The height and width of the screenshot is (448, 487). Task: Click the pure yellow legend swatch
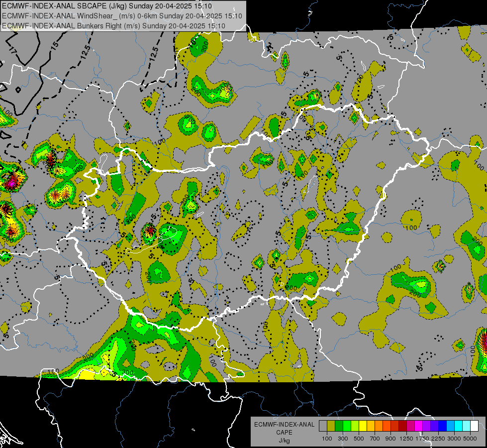[x=363, y=426]
